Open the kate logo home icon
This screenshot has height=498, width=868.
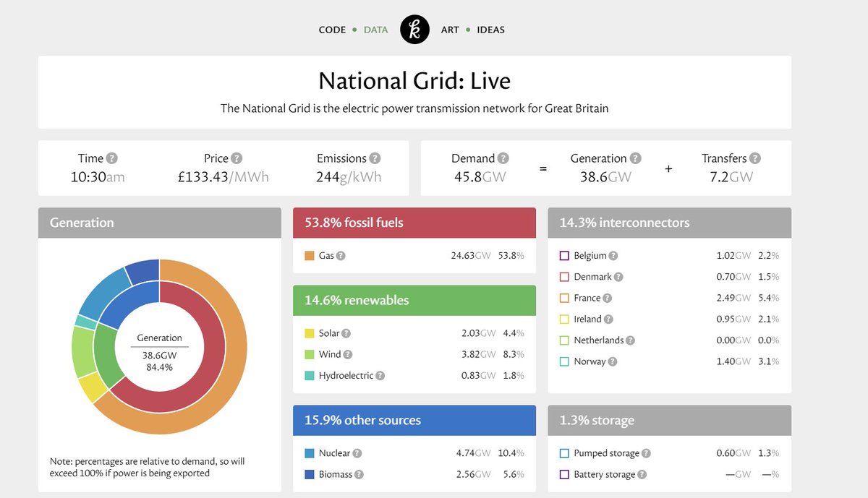[x=414, y=30]
